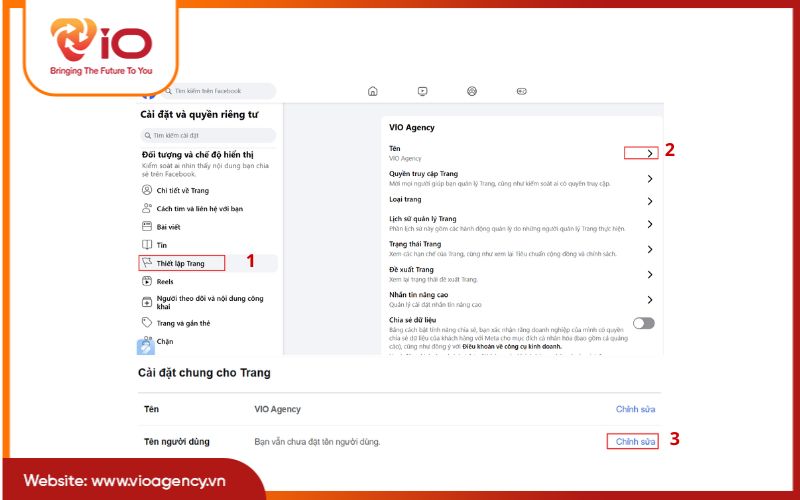Click the VIO Agency panel heading
800x500 pixels.
(412, 128)
